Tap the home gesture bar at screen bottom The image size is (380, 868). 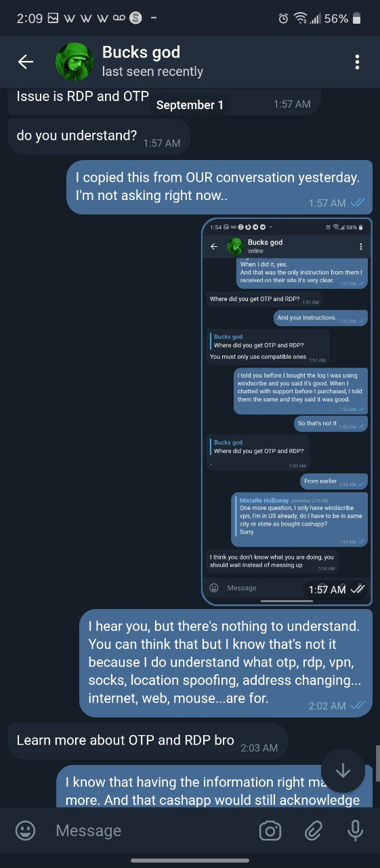point(190,861)
